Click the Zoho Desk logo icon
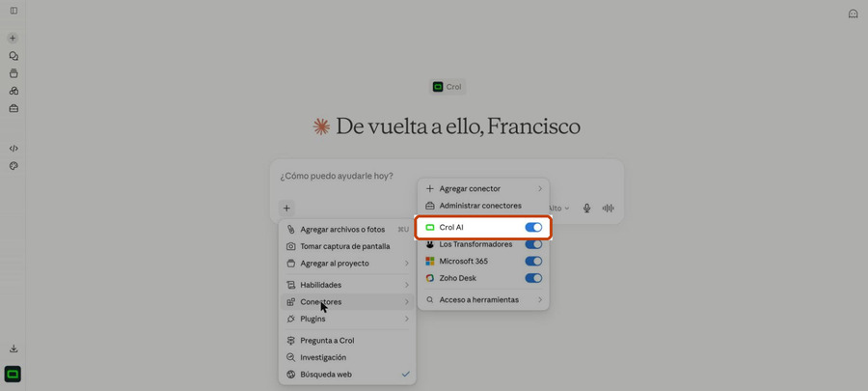 click(429, 278)
